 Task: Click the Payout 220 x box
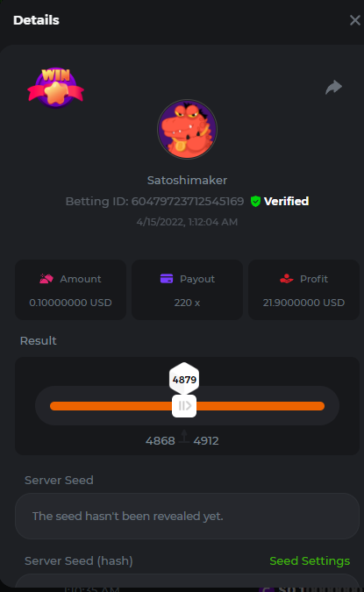point(188,289)
